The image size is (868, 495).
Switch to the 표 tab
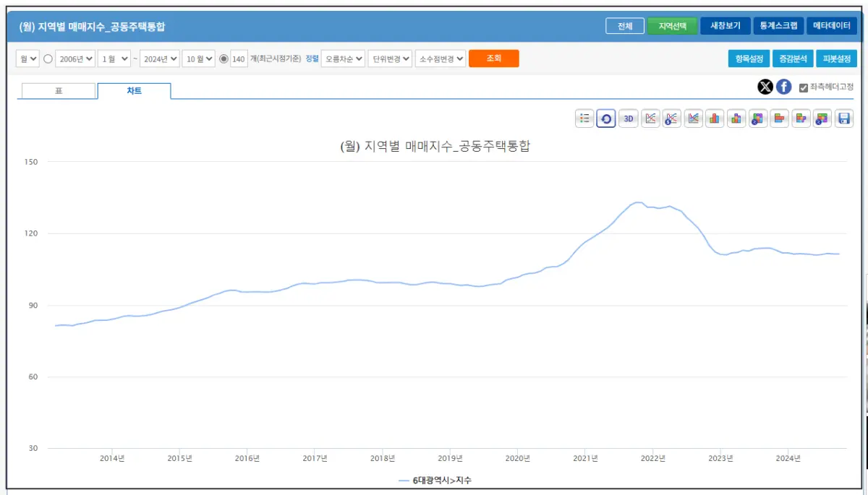pos(58,91)
